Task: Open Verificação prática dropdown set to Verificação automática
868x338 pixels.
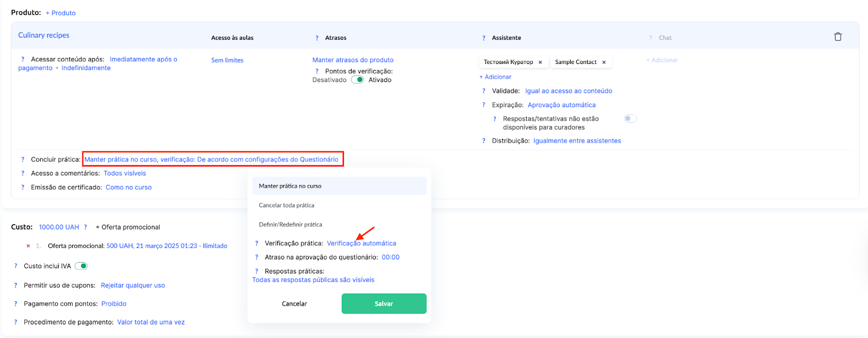Action: tap(361, 244)
